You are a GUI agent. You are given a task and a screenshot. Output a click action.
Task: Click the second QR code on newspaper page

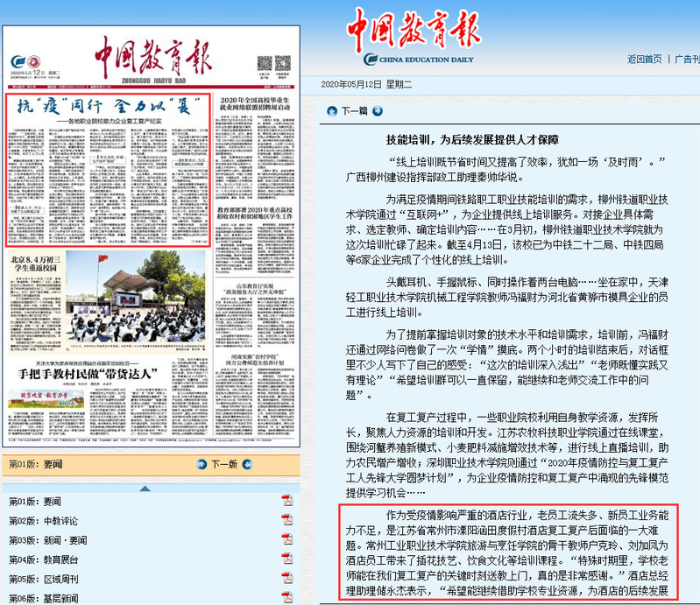click(x=283, y=63)
